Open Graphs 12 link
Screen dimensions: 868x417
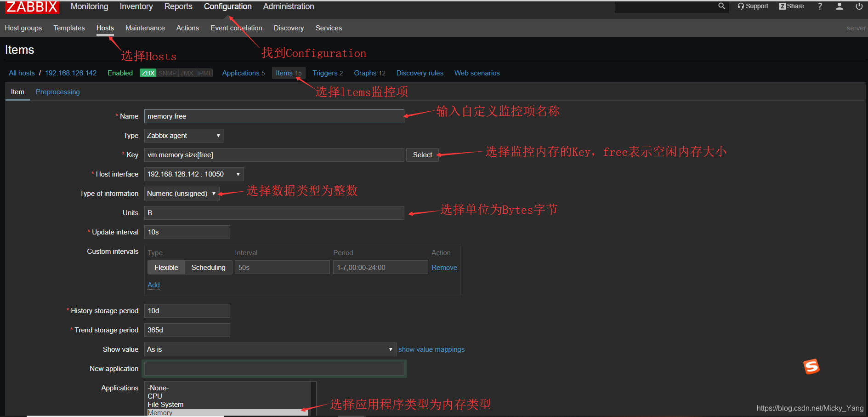click(369, 73)
